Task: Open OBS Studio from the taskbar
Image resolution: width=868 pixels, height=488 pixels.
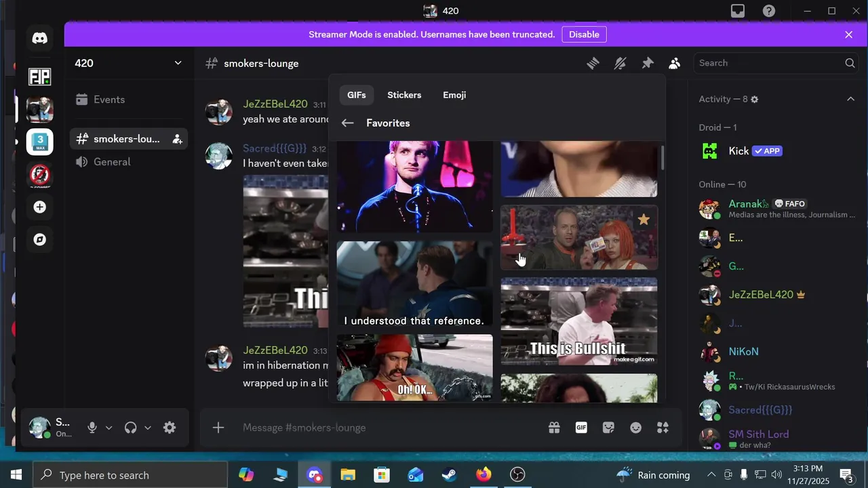Action: tap(517, 475)
